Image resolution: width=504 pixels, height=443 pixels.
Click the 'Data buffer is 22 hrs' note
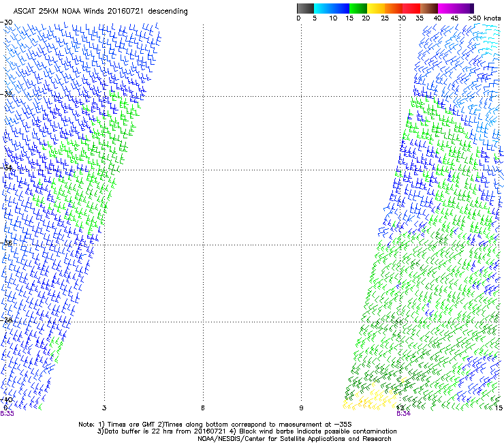coord(247,431)
